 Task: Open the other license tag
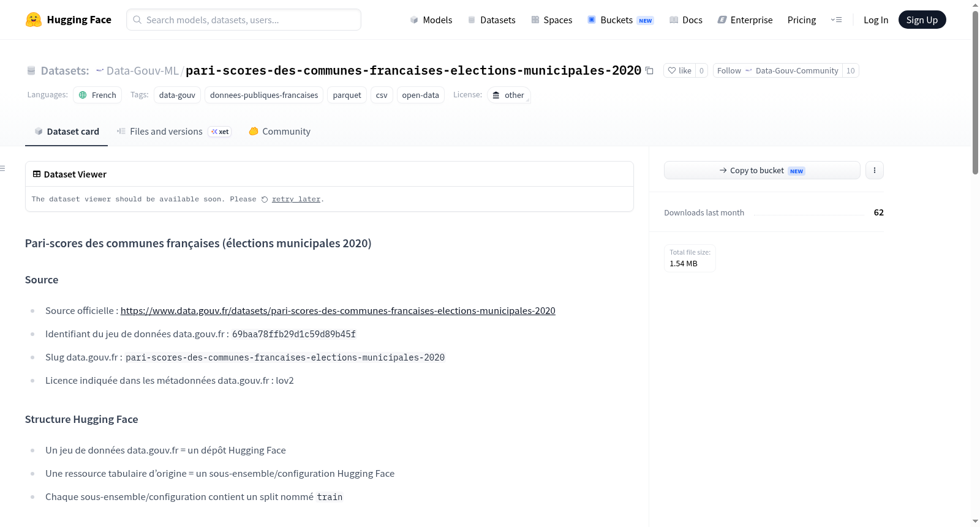(x=508, y=95)
